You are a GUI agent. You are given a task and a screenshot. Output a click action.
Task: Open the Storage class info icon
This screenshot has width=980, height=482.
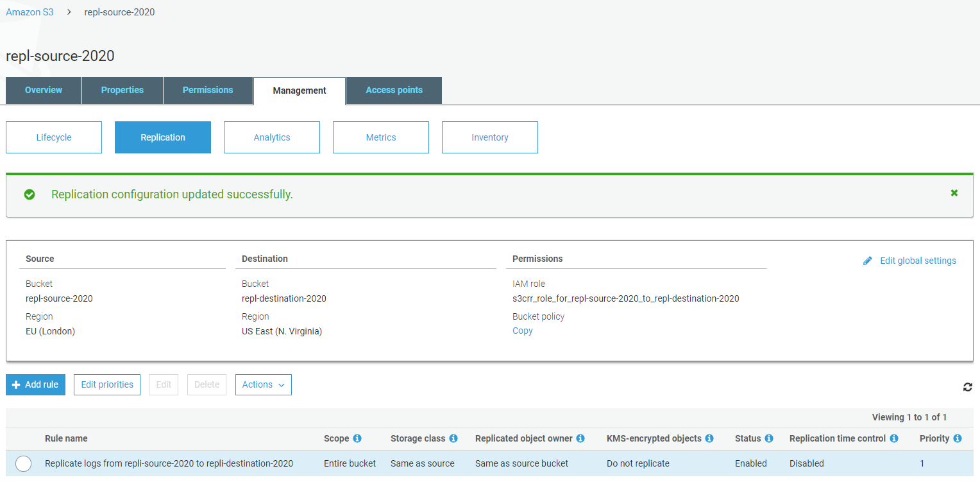(453, 438)
